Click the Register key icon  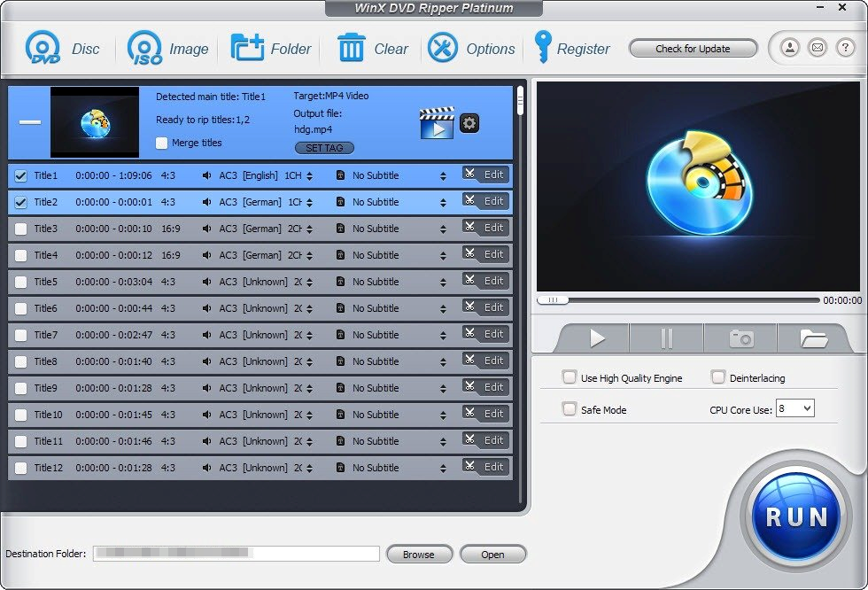[x=542, y=48]
